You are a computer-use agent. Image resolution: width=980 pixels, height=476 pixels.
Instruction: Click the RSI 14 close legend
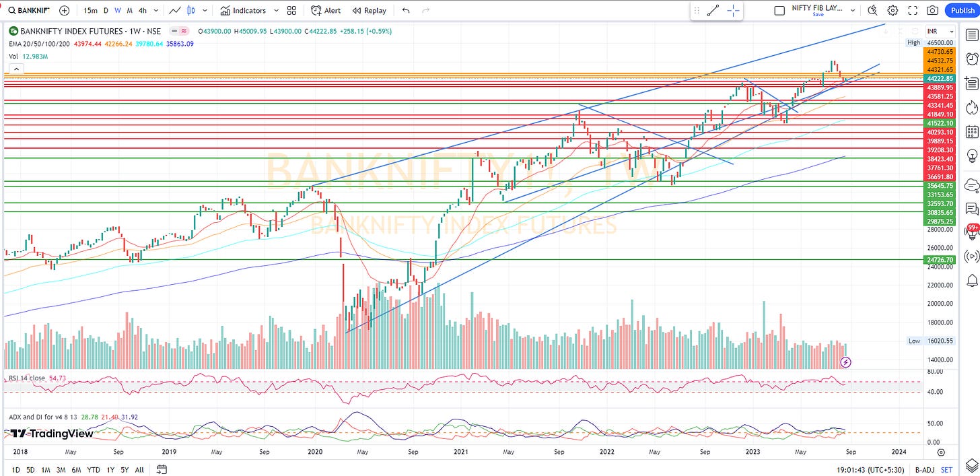27,378
